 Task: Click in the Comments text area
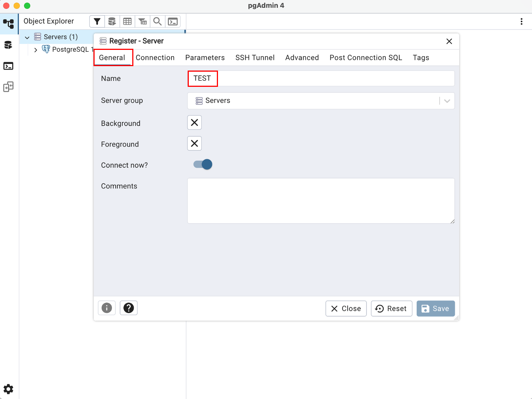321,201
